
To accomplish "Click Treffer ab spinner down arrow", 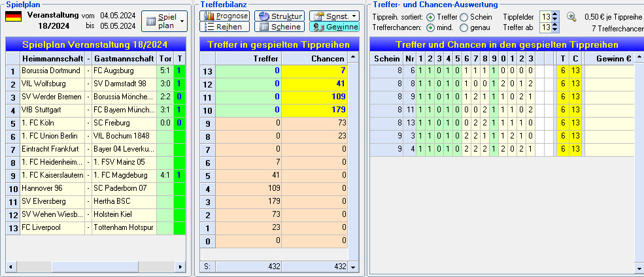I will point(555,30).
